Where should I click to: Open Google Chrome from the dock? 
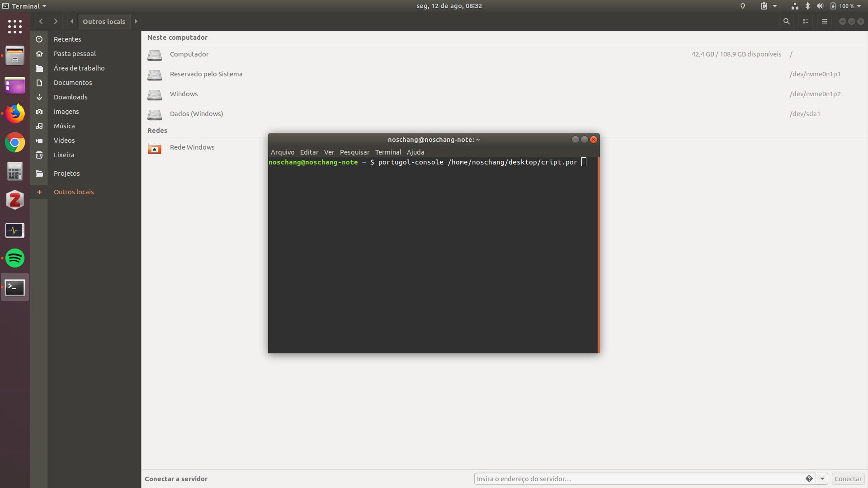15,143
